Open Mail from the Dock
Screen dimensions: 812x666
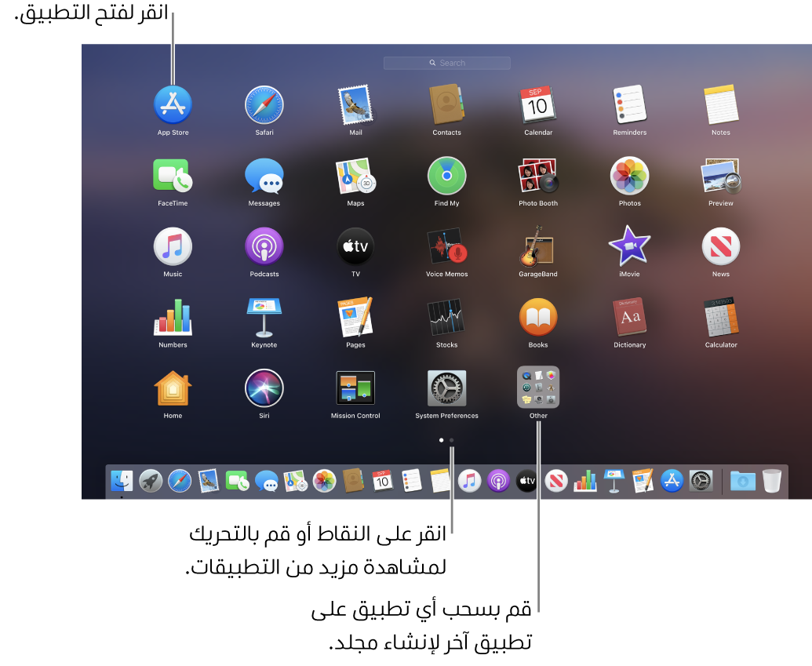click(x=208, y=481)
